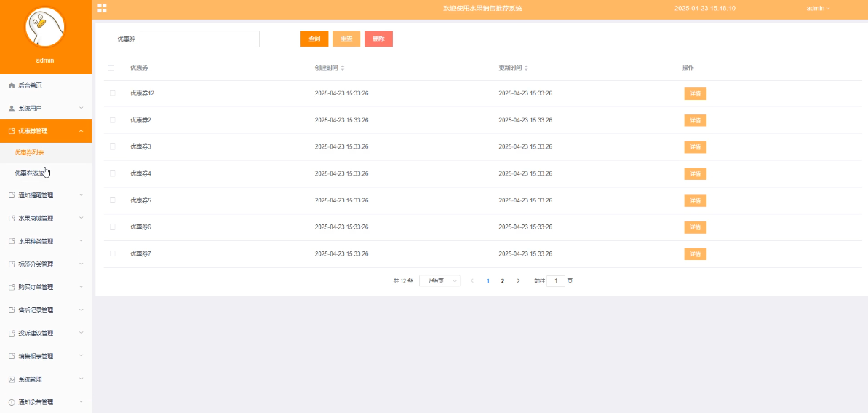
Task: Collapse the 优惠券管理 menu chevron
Action: tap(81, 131)
